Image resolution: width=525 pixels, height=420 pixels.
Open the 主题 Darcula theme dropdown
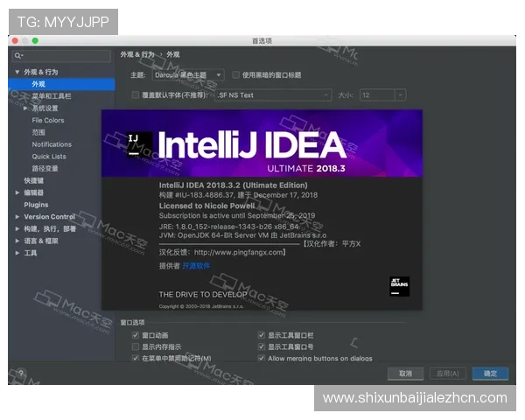point(188,75)
